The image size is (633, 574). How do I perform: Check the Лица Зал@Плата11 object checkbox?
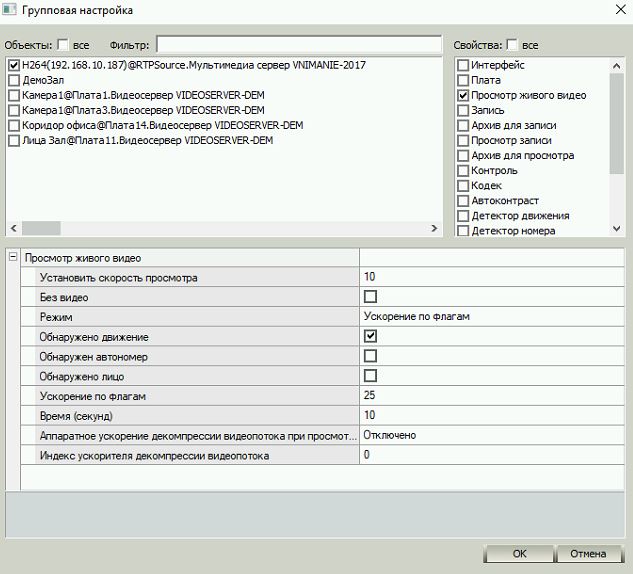click(x=14, y=140)
